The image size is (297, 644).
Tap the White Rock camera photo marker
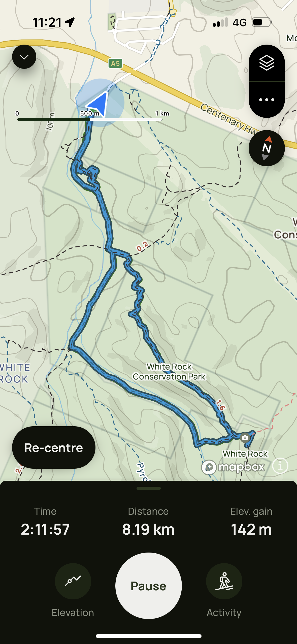tap(245, 438)
